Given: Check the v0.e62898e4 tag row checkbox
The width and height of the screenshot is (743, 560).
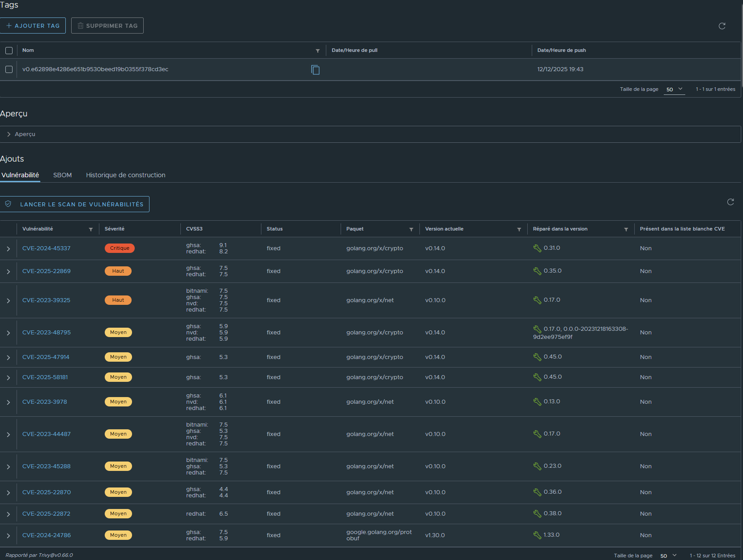Looking at the screenshot, I should [9, 69].
